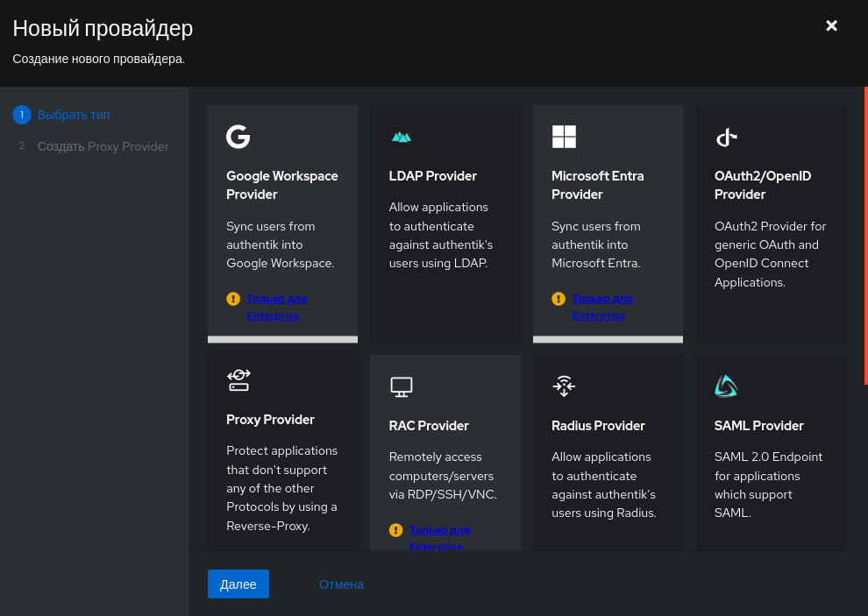Select the Radius Provider card title
868x616 pixels.
(598, 426)
